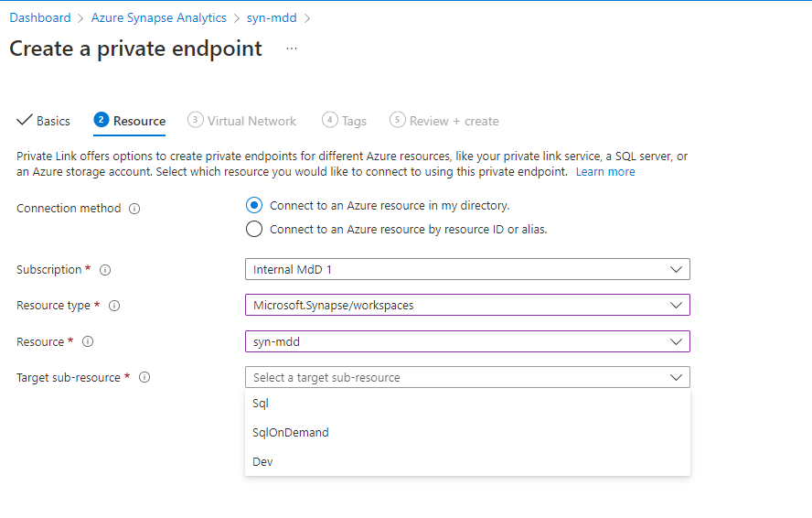
Task: Click info icon beside Resource label
Action: pyautogui.click(x=88, y=342)
